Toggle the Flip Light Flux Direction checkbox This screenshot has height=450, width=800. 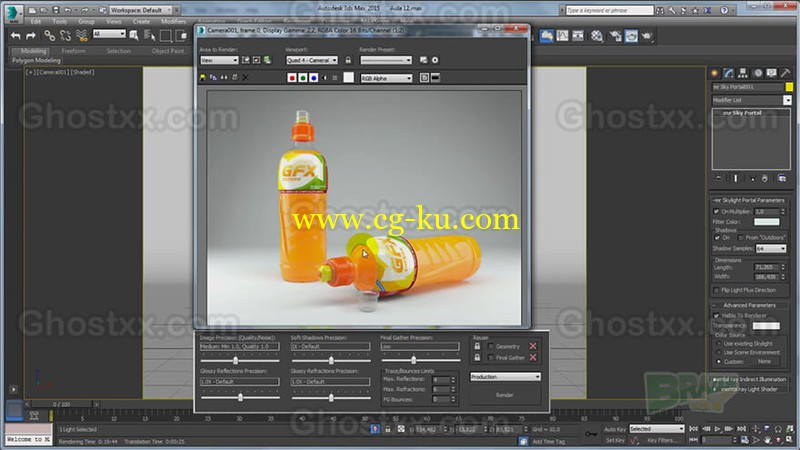716,290
